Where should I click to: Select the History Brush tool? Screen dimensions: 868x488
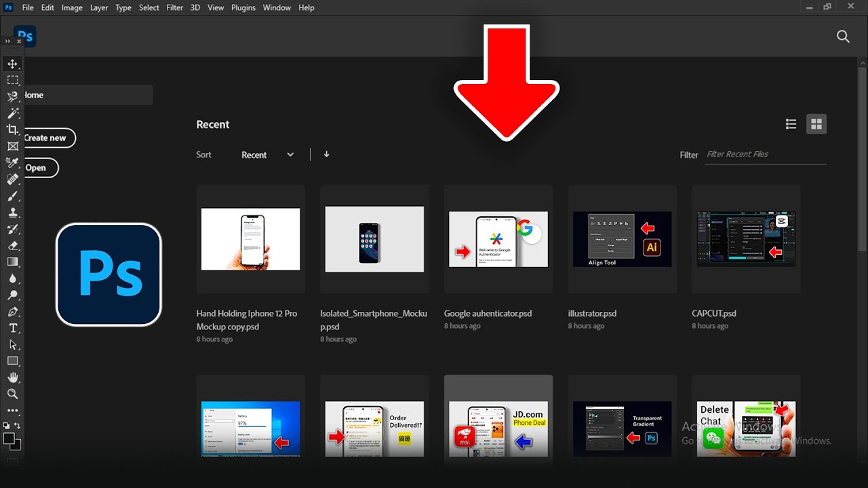12,229
